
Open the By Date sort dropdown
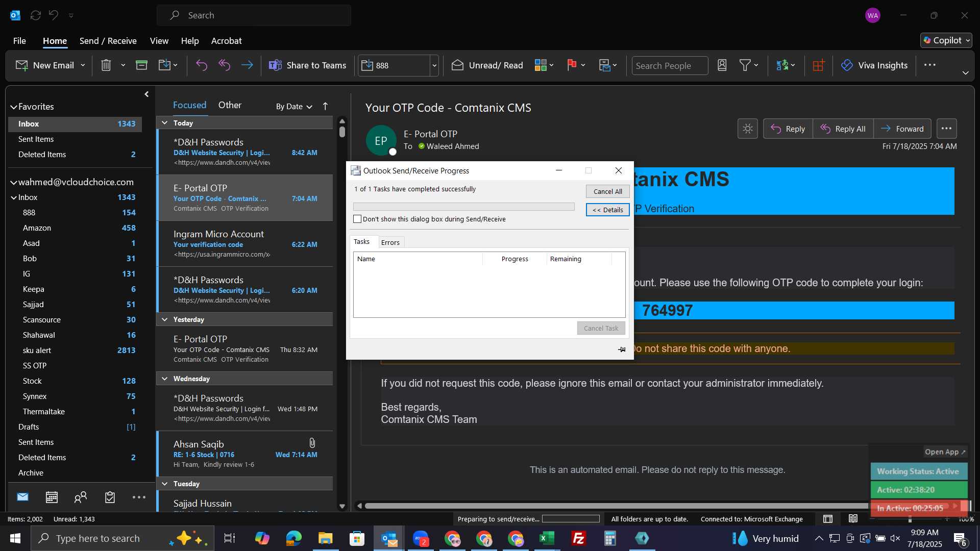(294, 106)
